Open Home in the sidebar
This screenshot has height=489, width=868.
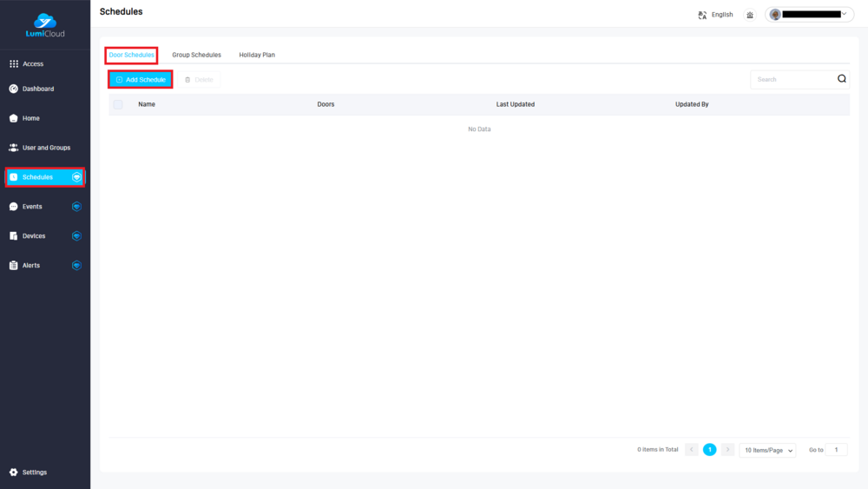(30, 118)
